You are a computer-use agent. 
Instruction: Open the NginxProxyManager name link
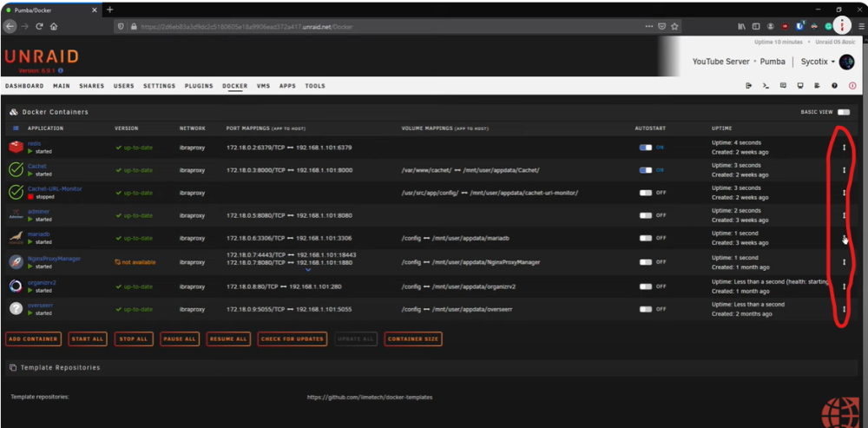54,258
